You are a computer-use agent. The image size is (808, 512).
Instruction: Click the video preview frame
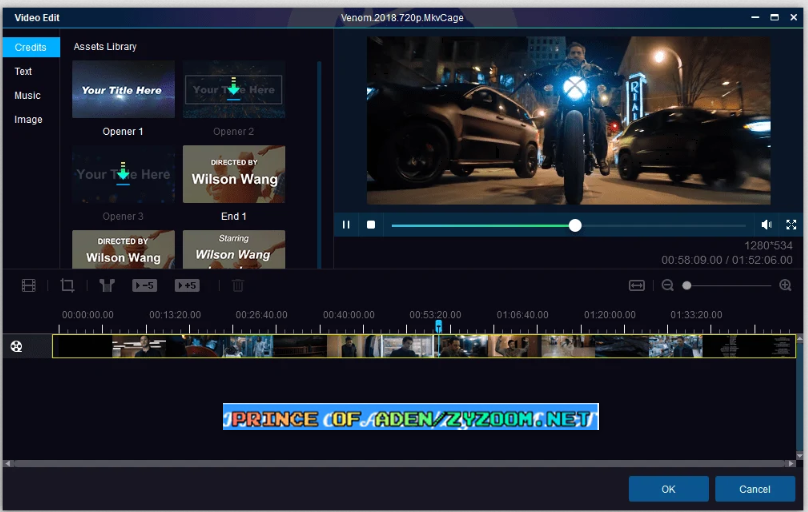coord(568,120)
